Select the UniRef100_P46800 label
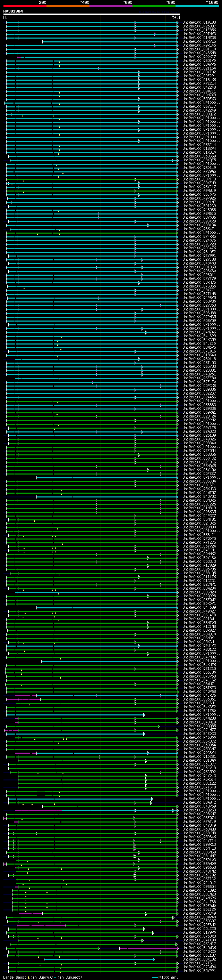 point(199,737)
